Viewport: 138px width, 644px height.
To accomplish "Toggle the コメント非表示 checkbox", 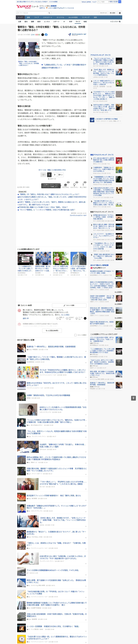I will tap(75, 335).
